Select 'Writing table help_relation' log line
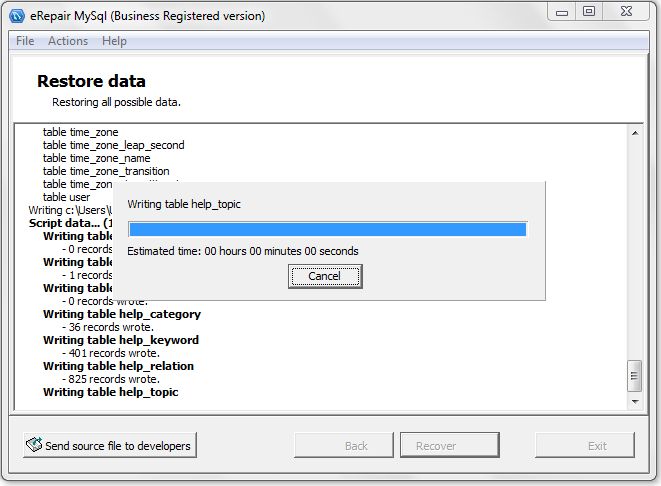The width and height of the screenshot is (661, 486). [118, 366]
